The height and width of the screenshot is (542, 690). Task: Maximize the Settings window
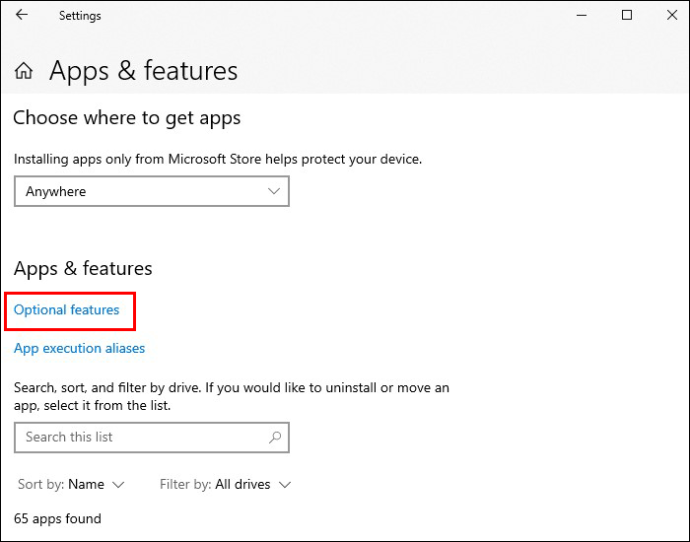627,15
